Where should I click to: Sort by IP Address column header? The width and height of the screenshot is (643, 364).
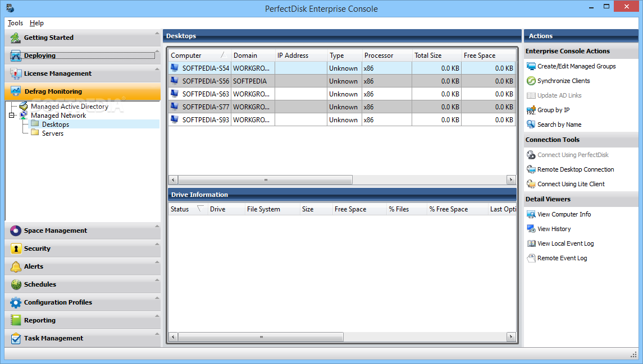pos(301,56)
